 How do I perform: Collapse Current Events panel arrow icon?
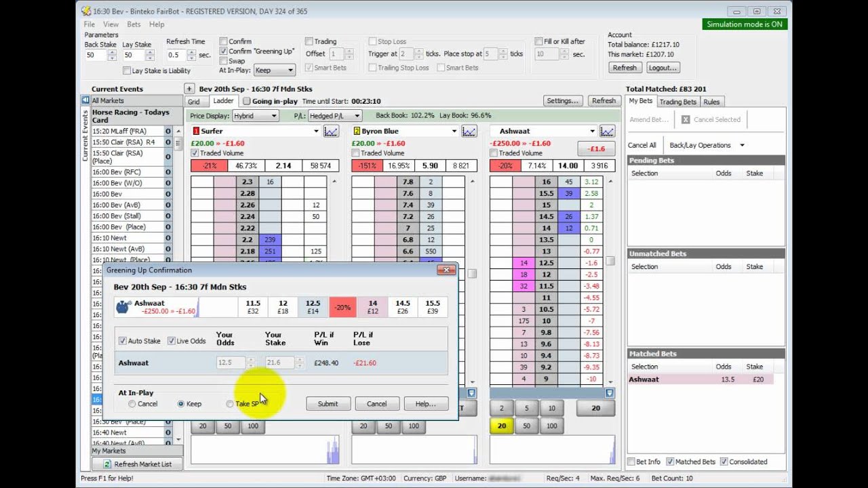85,100
